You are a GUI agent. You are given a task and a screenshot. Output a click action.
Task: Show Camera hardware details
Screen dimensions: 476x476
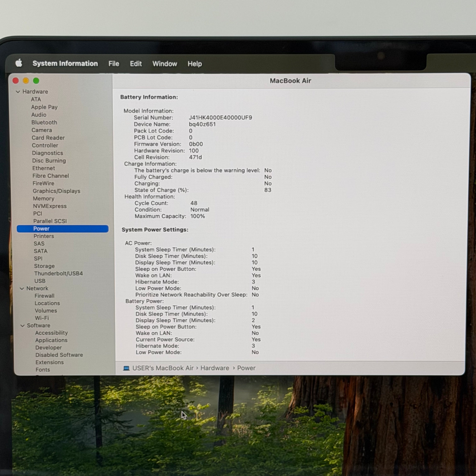pos(42,130)
